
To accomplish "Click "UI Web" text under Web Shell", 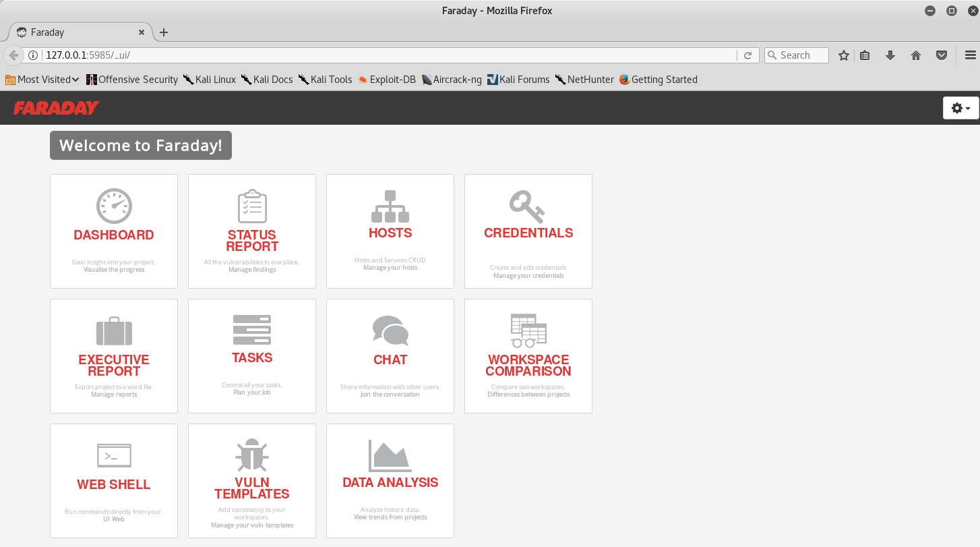I will [x=114, y=519].
